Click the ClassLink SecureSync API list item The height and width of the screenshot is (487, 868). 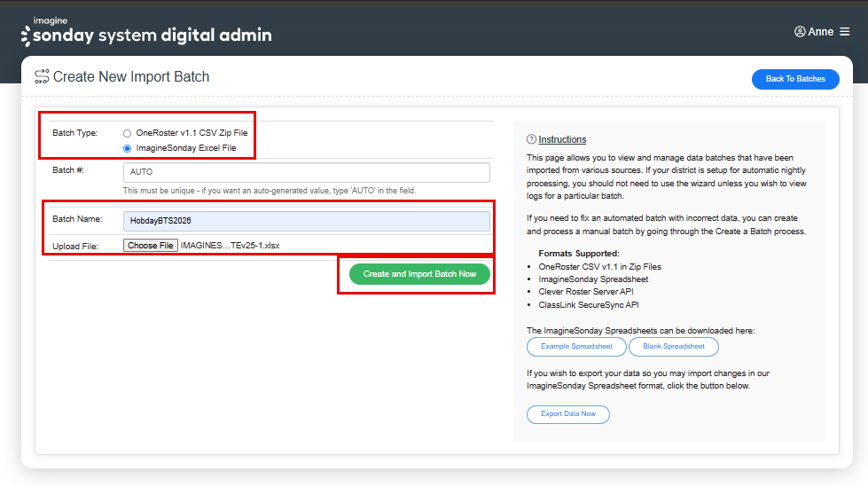coord(589,305)
